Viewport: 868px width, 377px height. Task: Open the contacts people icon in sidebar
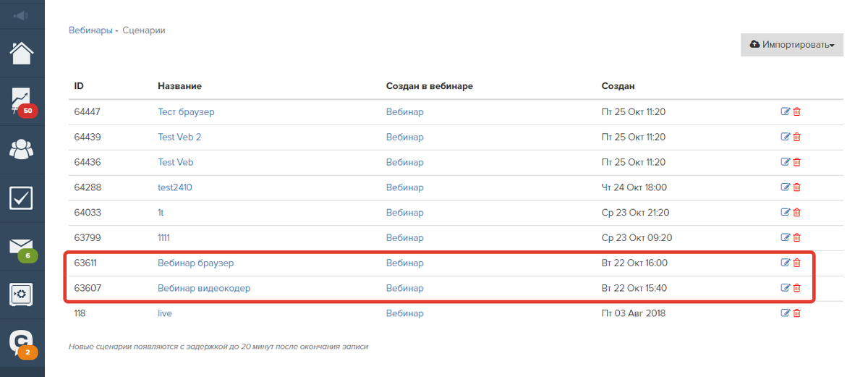22,149
